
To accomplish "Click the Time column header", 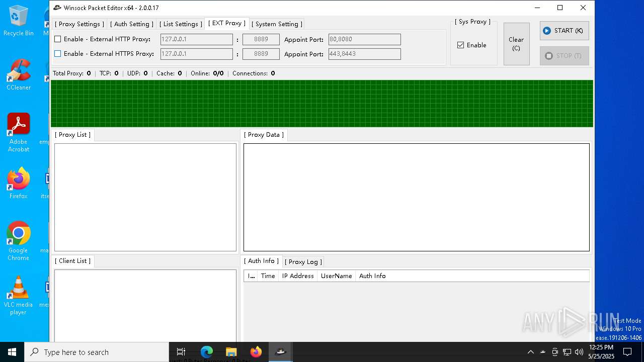I will click(x=268, y=276).
